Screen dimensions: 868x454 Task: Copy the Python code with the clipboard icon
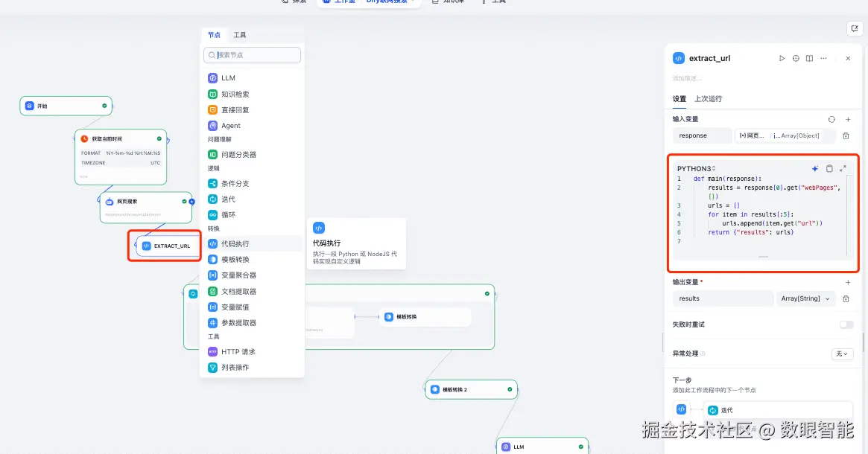(829, 168)
